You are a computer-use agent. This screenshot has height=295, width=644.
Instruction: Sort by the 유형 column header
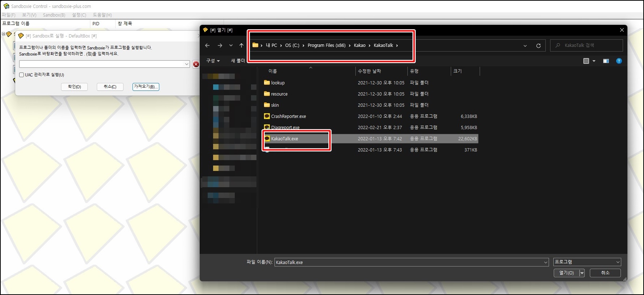tap(414, 71)
